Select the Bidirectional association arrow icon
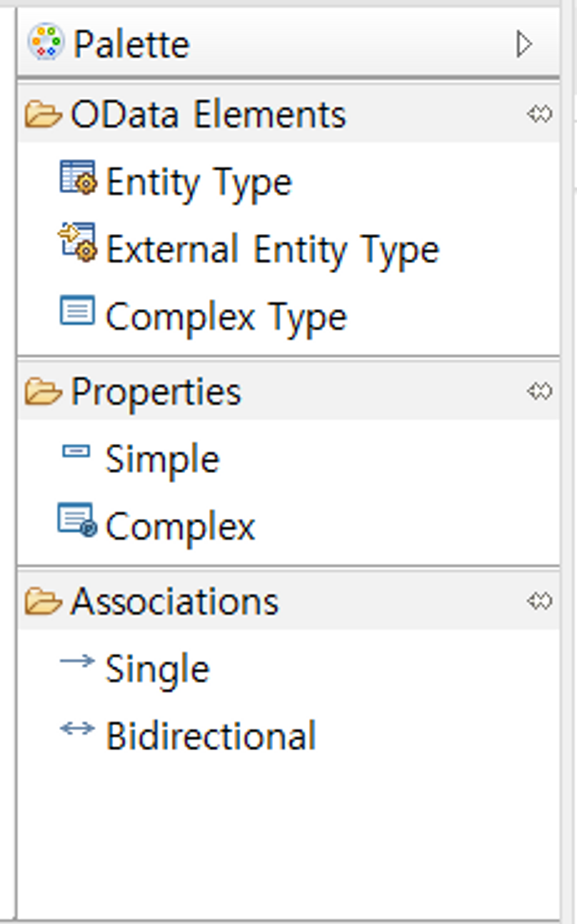This screenshot has height=924, width=577. click(x=78, y=728)
